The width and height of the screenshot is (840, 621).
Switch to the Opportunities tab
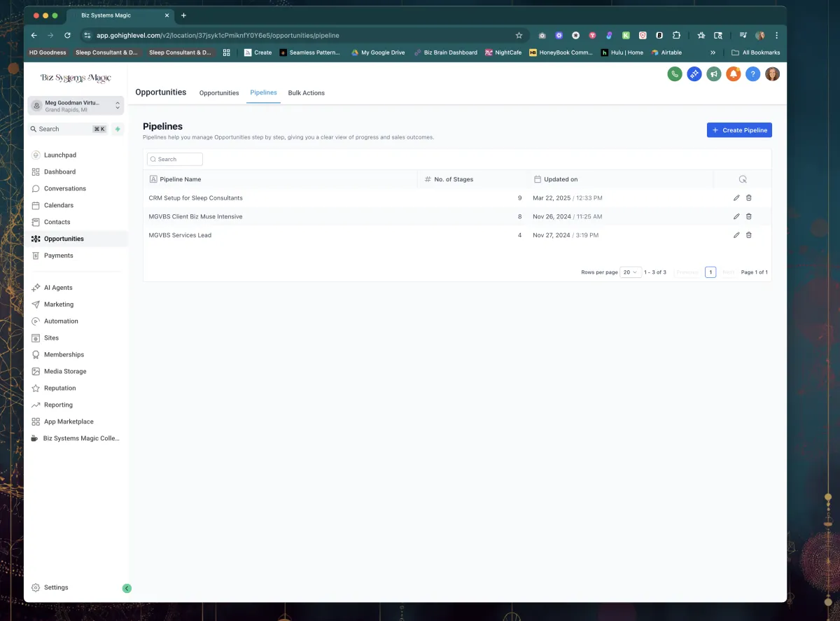[x=219, y=93]
